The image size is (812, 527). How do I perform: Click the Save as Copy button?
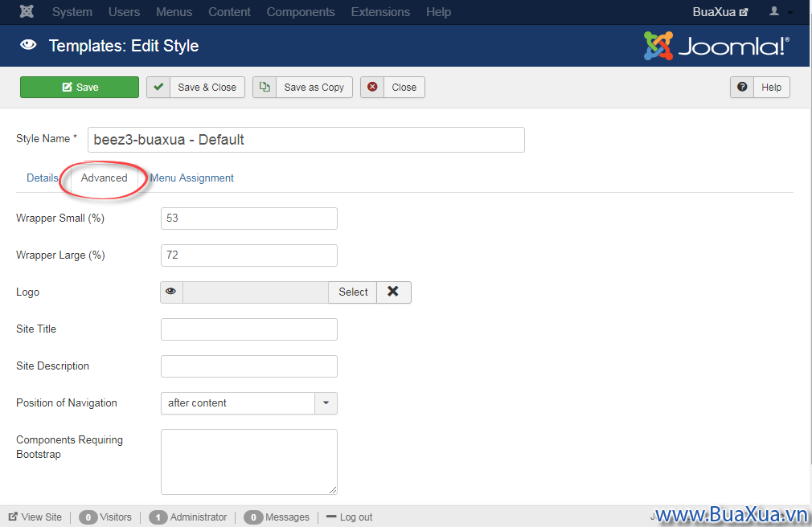pos(302,87)
